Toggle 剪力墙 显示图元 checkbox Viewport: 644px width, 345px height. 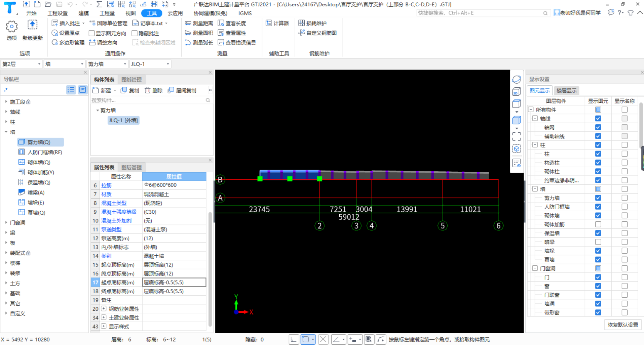tap(598, 198)
